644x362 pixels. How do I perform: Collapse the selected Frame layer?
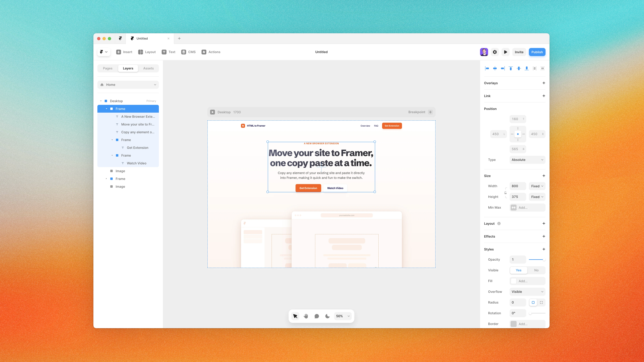click(x=107, y=109)
